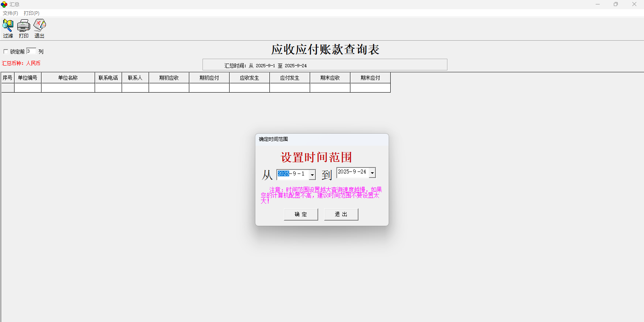644x322 pixels.
Task: Click the 联系电话 column header
Action: click(108, 78)
